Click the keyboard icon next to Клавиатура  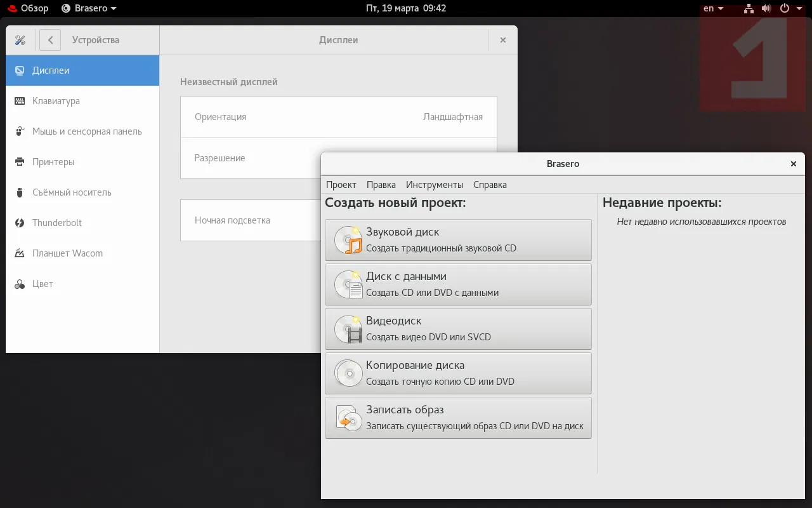coord(20,101)
